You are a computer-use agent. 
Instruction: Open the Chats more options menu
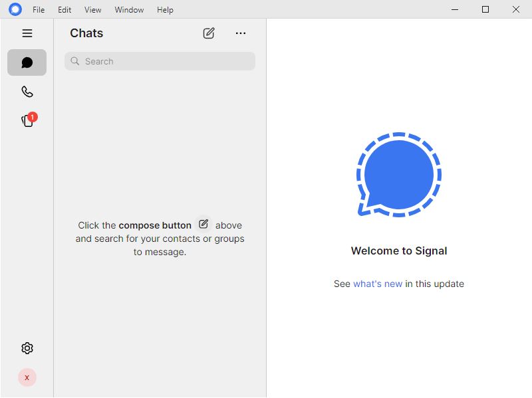241,33
